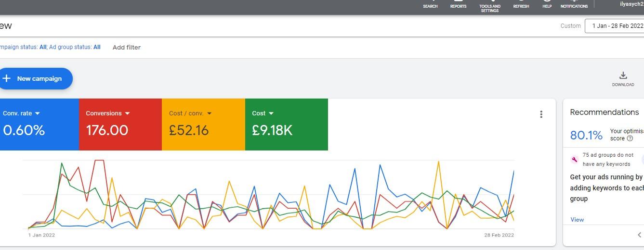Click the 28 Feb 2022 axis label
Screen dimensions: 644x250
tap(499, 235)
